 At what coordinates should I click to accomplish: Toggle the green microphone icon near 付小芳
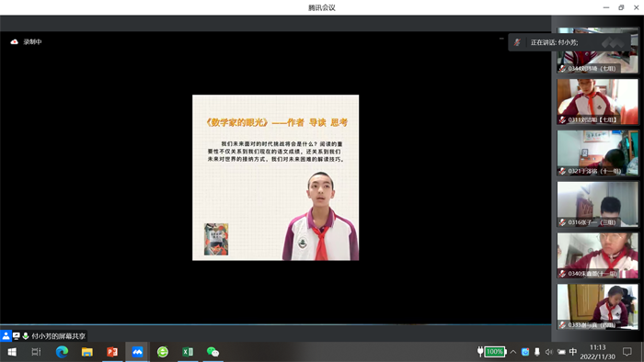click(x=26, y=336)
